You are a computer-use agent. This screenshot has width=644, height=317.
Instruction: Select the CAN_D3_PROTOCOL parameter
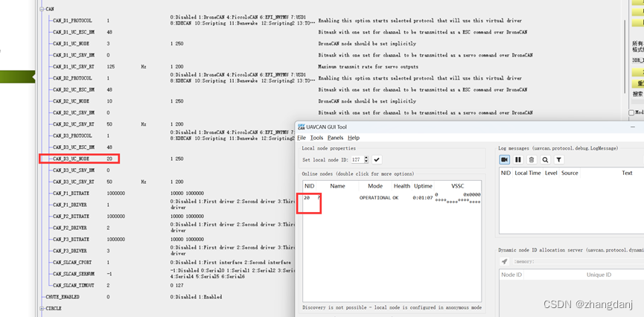click(x=72, y=135)
